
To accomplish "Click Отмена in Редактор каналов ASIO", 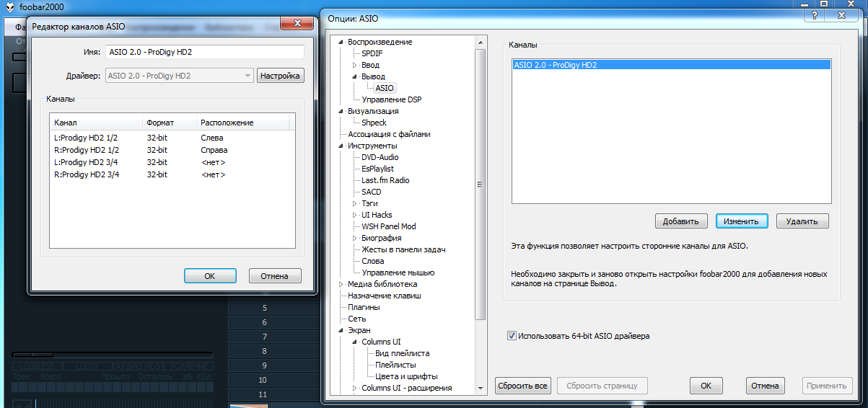I will point(275,275).
